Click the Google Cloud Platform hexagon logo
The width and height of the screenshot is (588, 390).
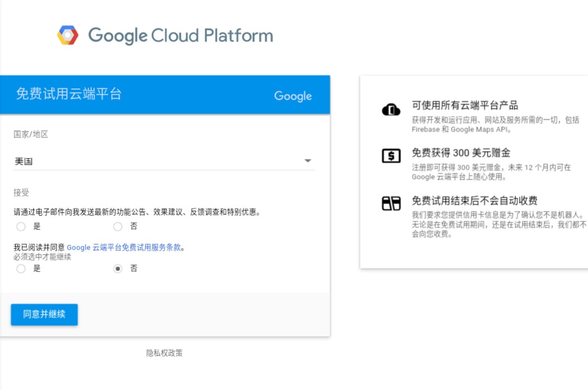click(x=68, y=35)
